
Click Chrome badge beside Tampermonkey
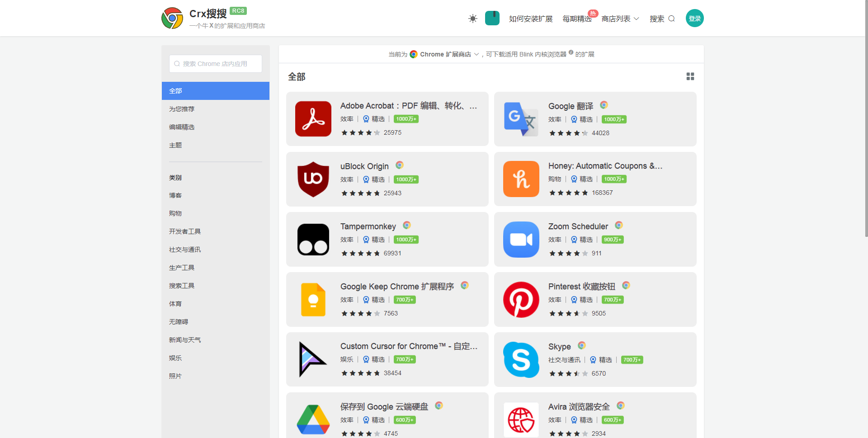407,225
